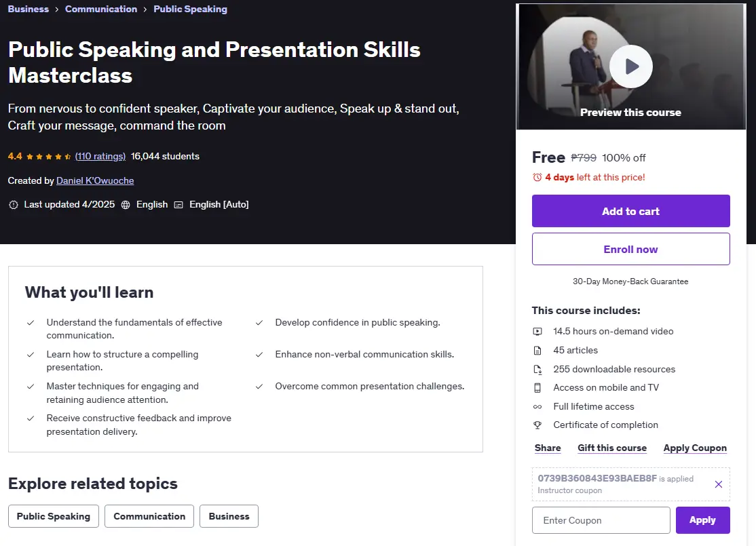Click checkmark beside Receive constructive feedback
The width and height of the screenshot is (756, 546).
(x=31, y=418)
